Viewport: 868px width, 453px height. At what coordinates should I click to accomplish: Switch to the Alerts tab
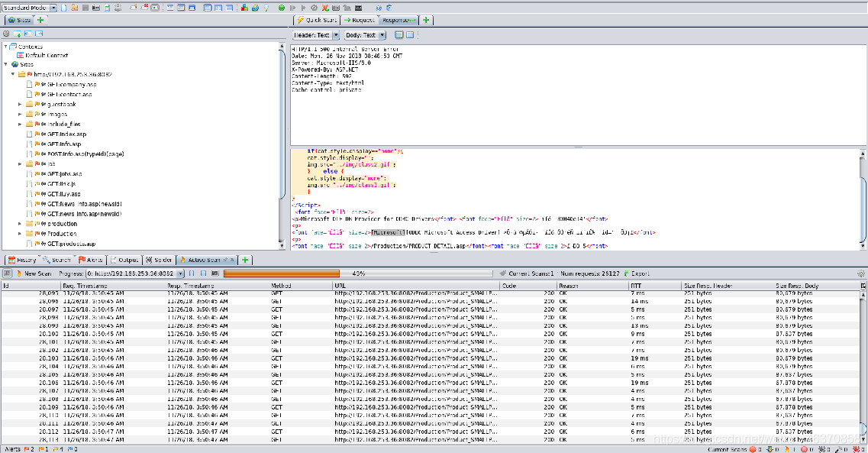click(x=91, y=260)
